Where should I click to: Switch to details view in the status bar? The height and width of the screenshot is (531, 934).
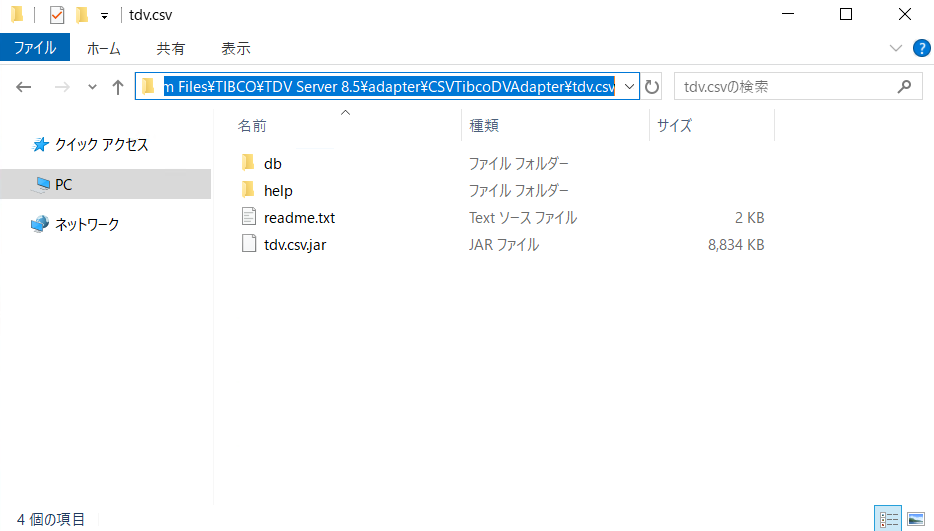pos(888,518)
